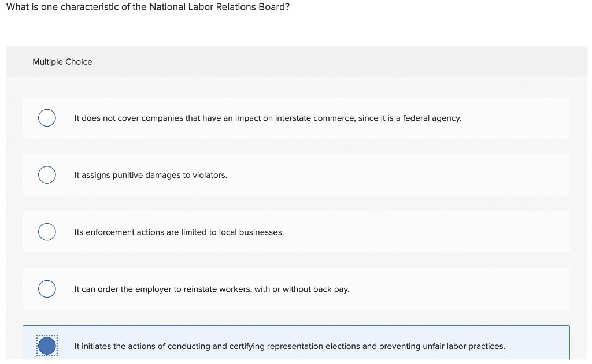The height and width of the screenshot is (364, 592).
Task: Click the question text about NLRB
Action: pos(147,7)
